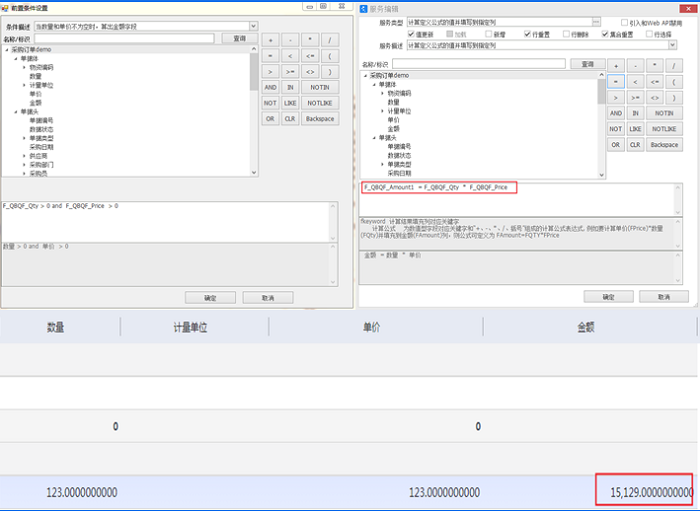
Task: Toggle the 行重置 checkbox
Action: [527, 34]
